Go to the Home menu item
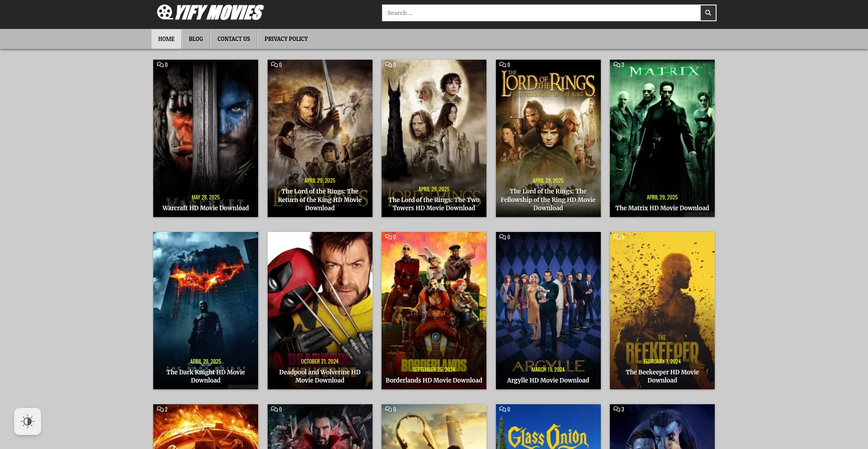This screenshot has height=449, width=868. (166, 39)
